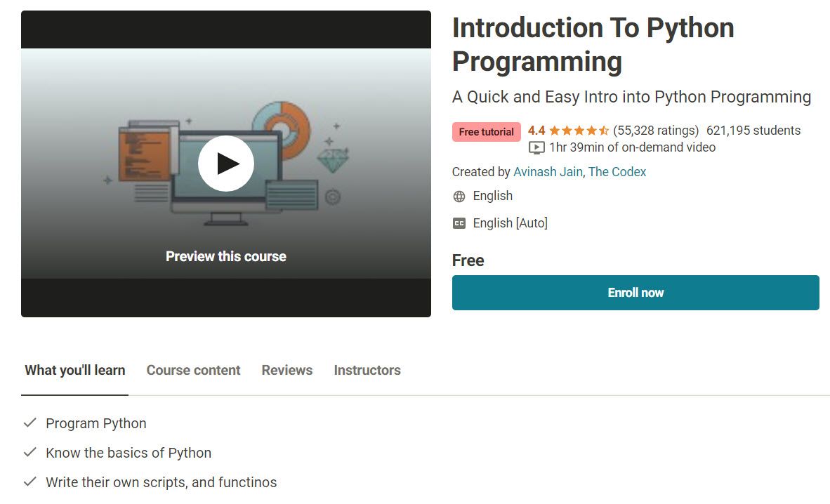The height and width of the screenshot is (504, 830).
Task: Click the on-demand video icon
Action: 536,147
